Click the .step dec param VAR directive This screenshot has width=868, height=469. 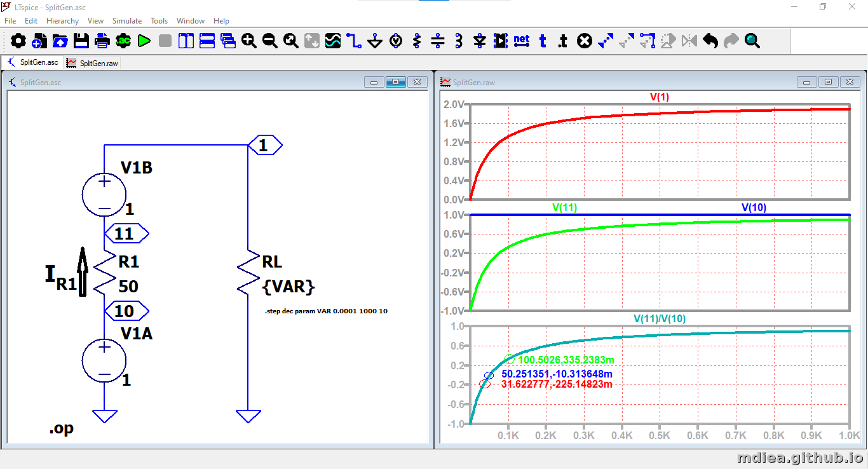tap(326, 311)
